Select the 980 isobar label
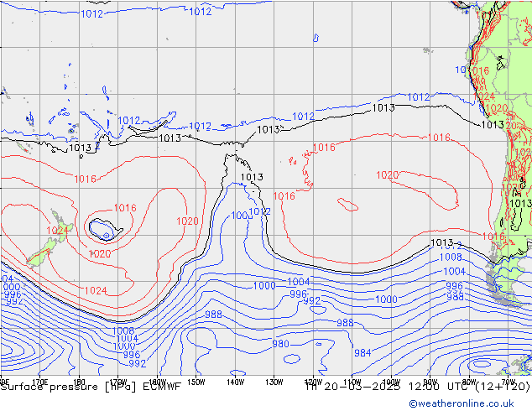This screenshot has width=532, height=411. coord(280,344)
